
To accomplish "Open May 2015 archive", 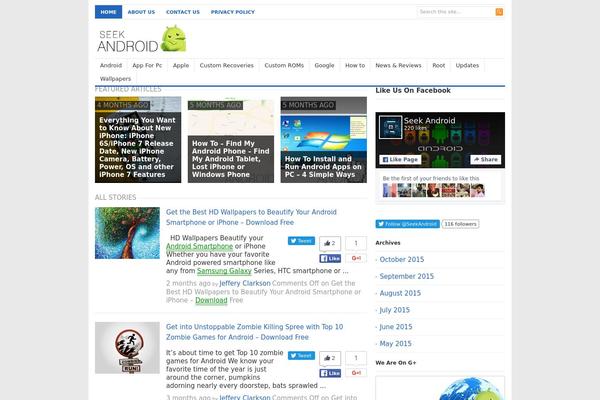I will 395,344.
